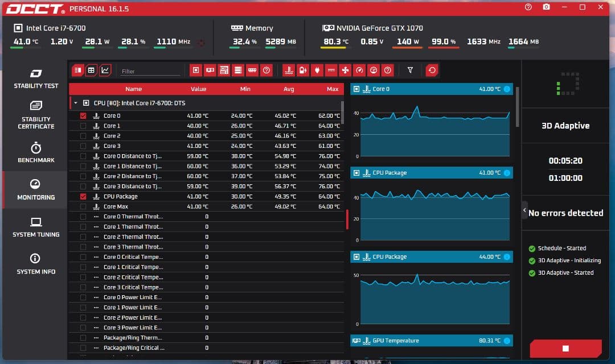
Task: Click the "No errors detected" status text
Action: [x=565, y=213]
